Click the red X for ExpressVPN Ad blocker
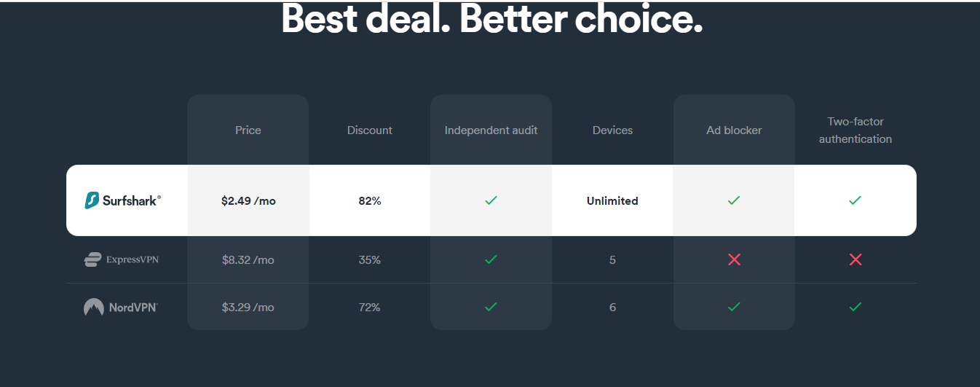Image resolution: width=980 pixels, height=387 pixels. [x=734, y=259]
